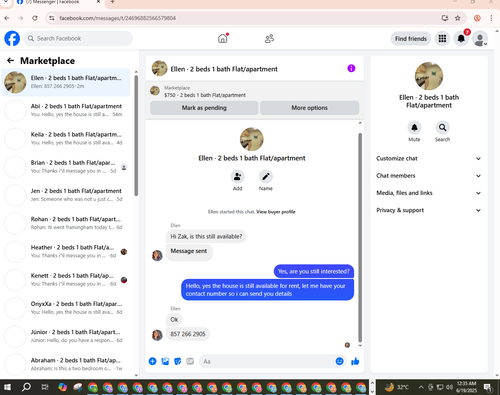Open View buyer profile link
Image resolution: width=500 pixels, height=395 pixels.
click(276, 212)
